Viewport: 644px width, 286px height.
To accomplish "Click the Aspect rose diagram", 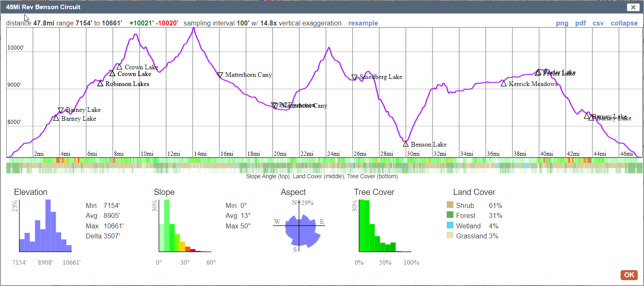I will (299, 225).
